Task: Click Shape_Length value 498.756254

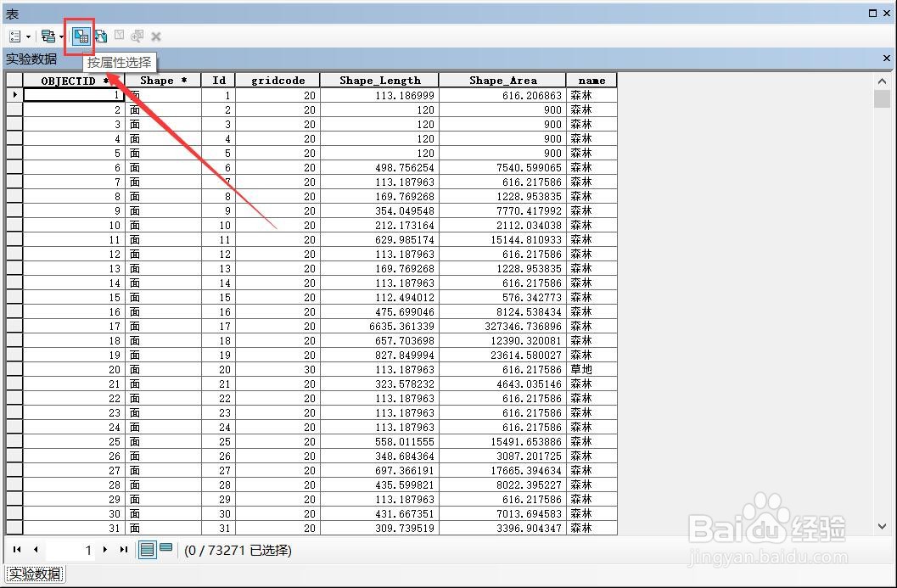Action: [x=380, y=168]
